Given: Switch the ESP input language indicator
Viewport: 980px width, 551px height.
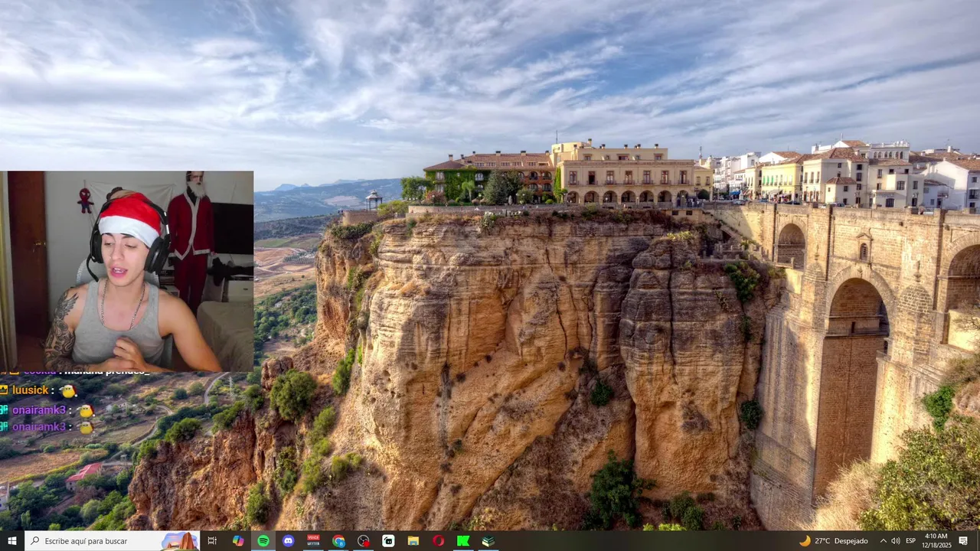Looking at the screenshot, I should pyautogui.click(x=911, y=541).
